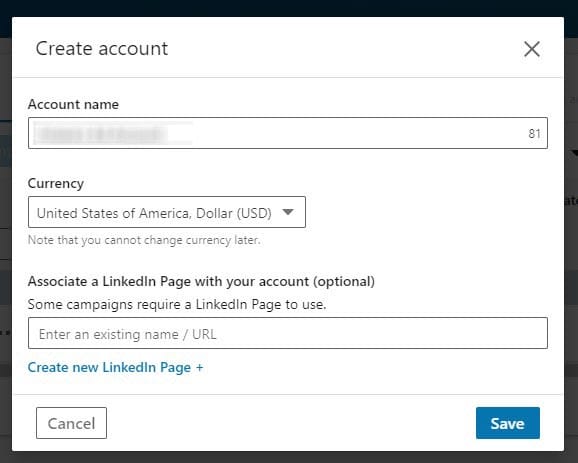Image resolution: width=578 pixels, height=463 pixels.
Task: Click the currency note text
Action: 144,240
